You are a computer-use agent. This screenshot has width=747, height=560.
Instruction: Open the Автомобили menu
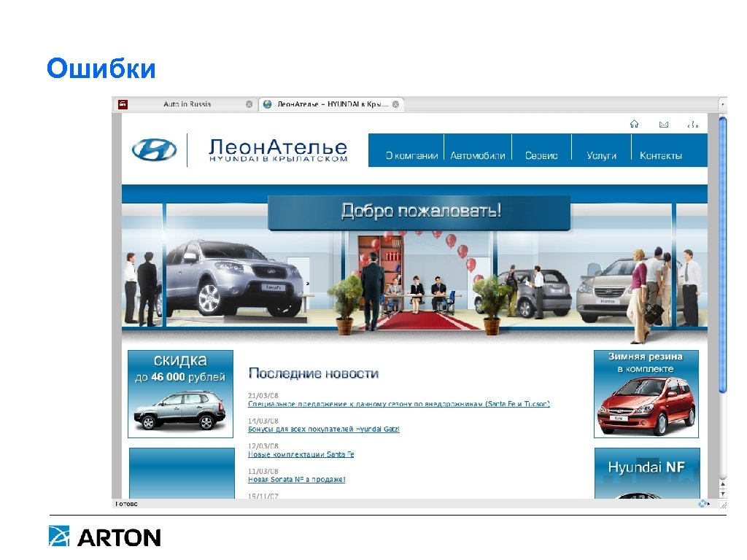[477, 156]
